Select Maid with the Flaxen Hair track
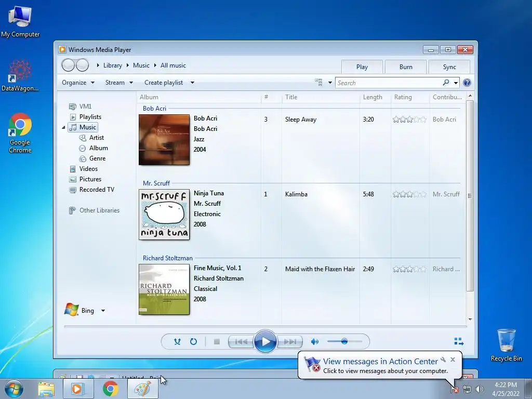Screen dimensions: 532x399 [x=320, y=269]
